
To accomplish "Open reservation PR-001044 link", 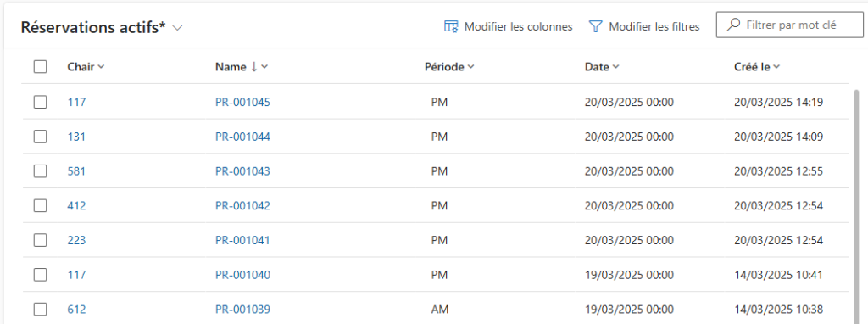I will coord(242,137).
